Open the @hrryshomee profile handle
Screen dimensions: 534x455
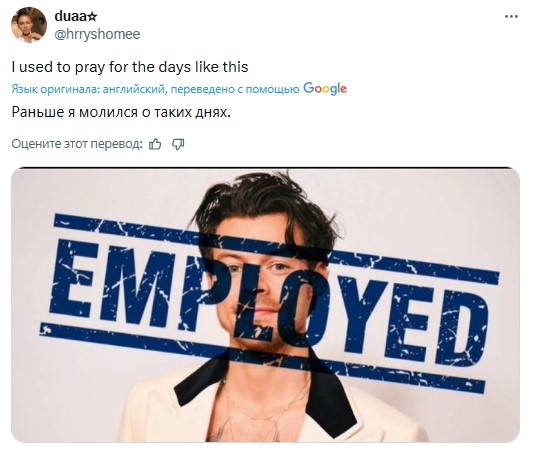[x=97, y=34]
